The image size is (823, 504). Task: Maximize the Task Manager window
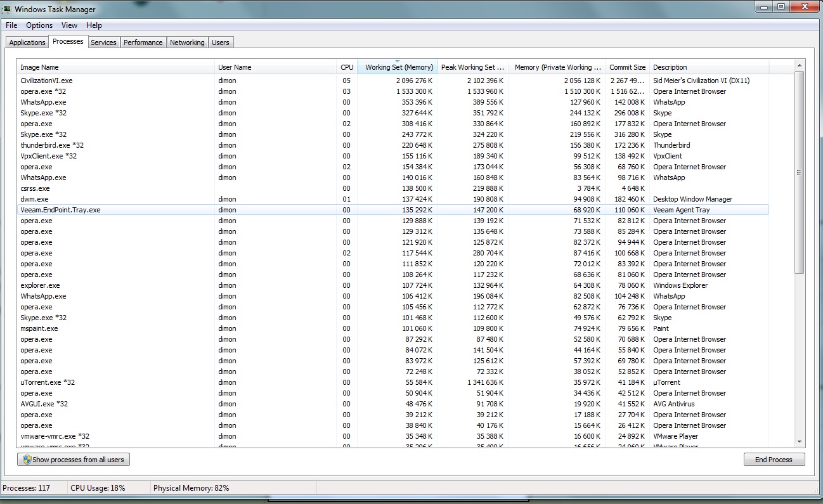pos(781,6)
